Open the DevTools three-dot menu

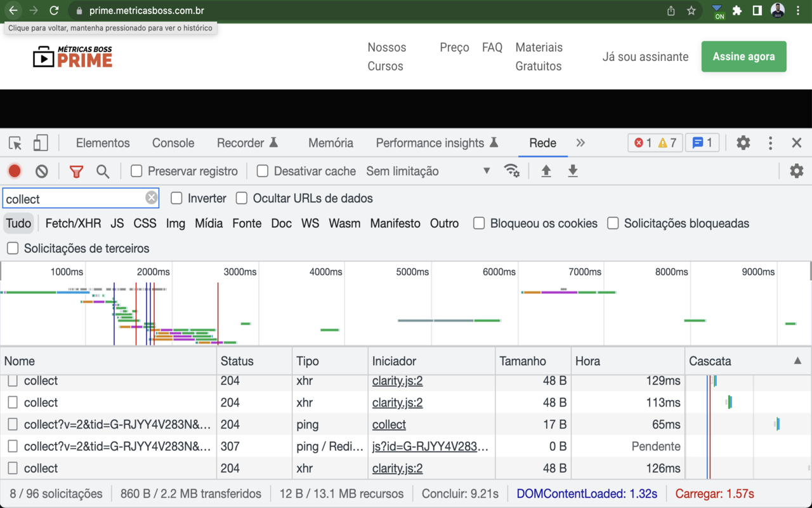[769, 143]
